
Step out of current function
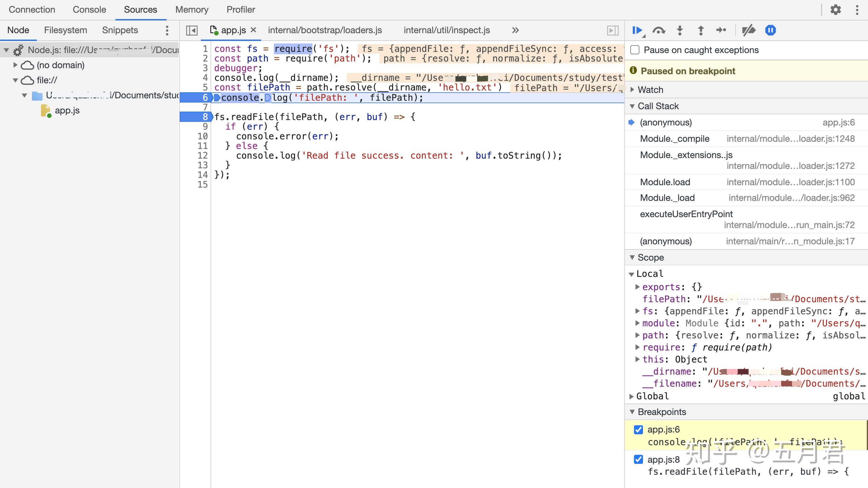click(701, 30)
